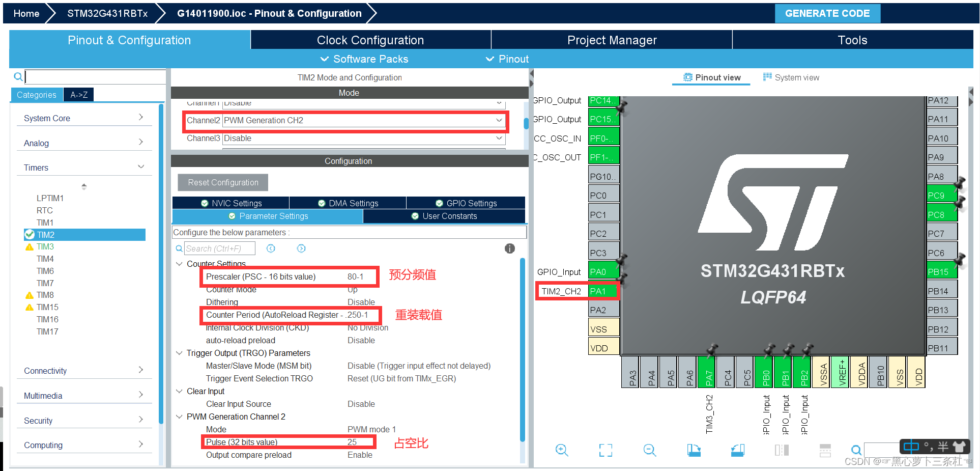Open the Pinout dropdown menu
The image size is (980, 471).
(x=507, y=59)
